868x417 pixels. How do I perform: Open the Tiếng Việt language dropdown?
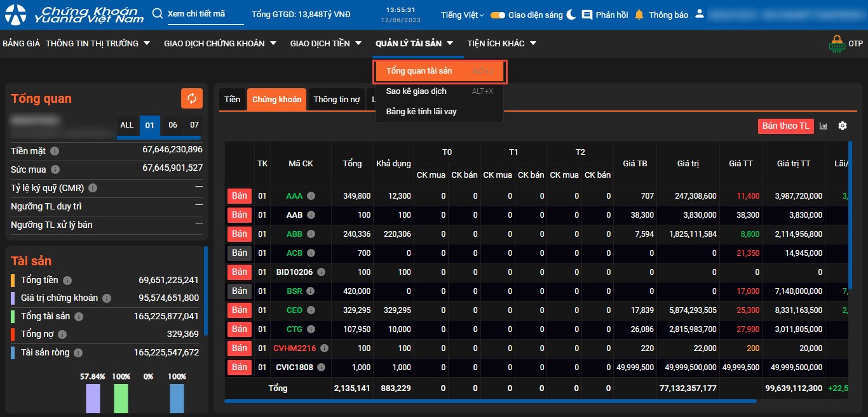coord(462,15)
